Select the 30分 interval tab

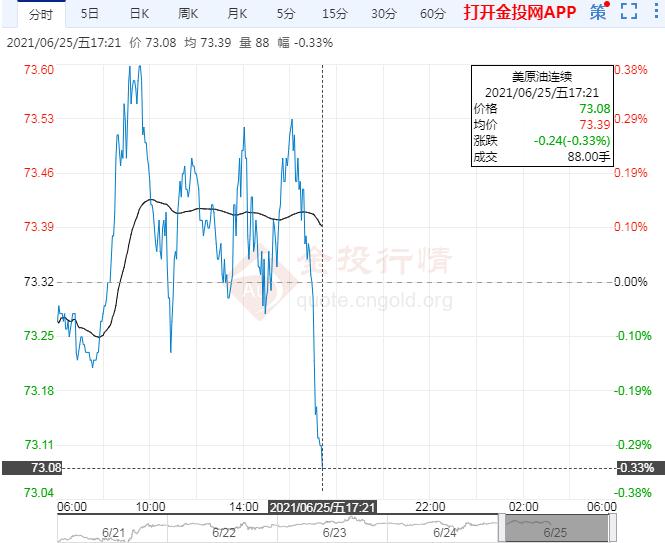[384, 13]
